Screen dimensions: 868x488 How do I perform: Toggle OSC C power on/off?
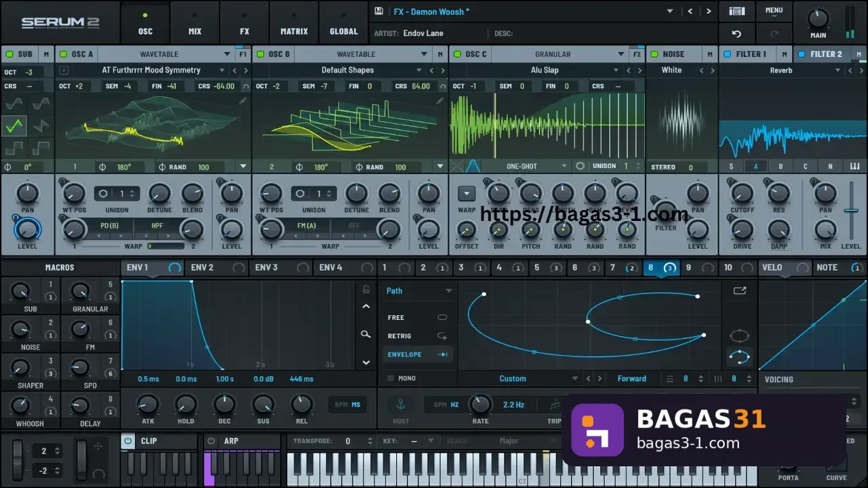[456, 54]
